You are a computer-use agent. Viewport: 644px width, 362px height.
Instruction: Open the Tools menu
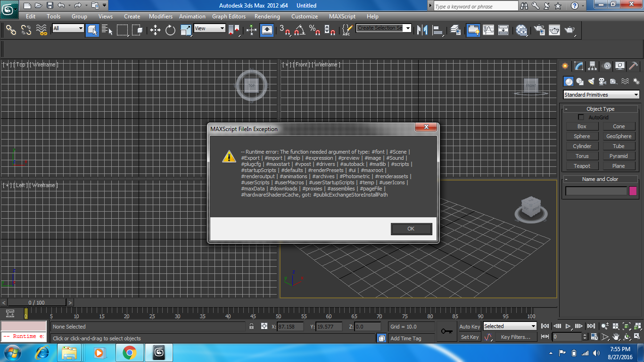click(x=53, y=16)
